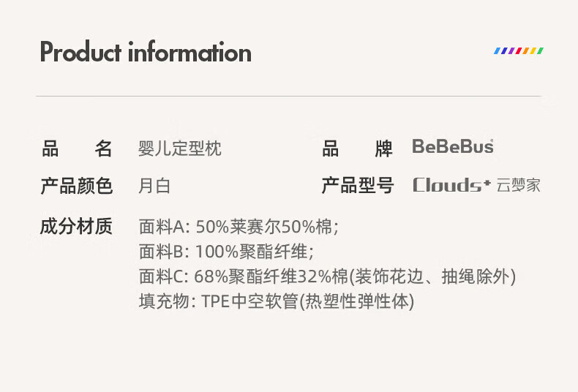
Task: Click the red stripe in rainbow bar
Action: (x=519, y=51)
